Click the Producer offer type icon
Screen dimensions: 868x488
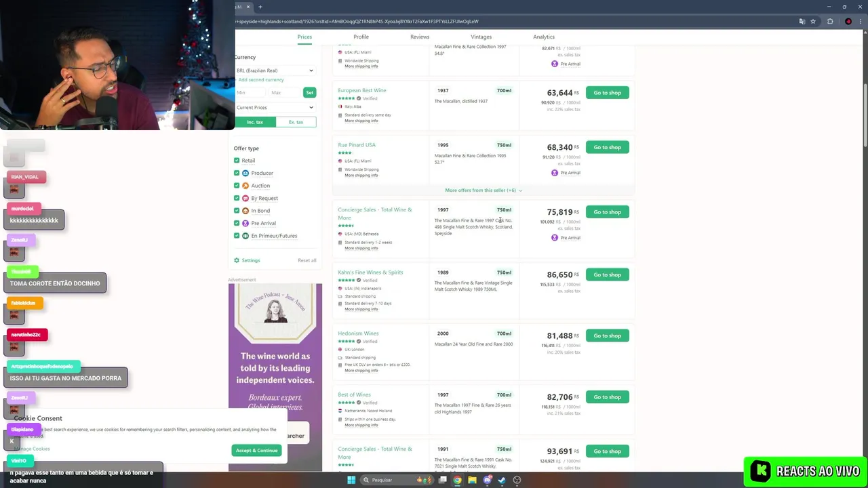[245, 173]
